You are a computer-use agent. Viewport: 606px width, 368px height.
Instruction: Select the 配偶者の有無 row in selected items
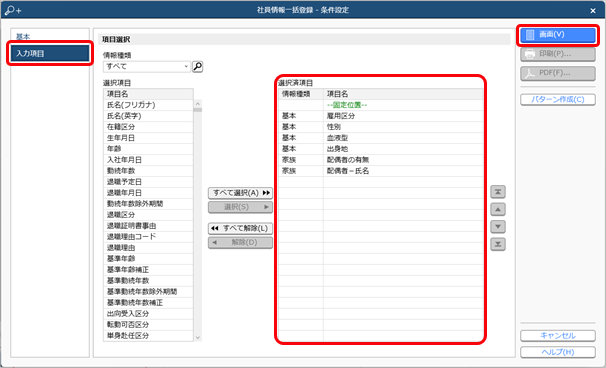pos(381,160)
